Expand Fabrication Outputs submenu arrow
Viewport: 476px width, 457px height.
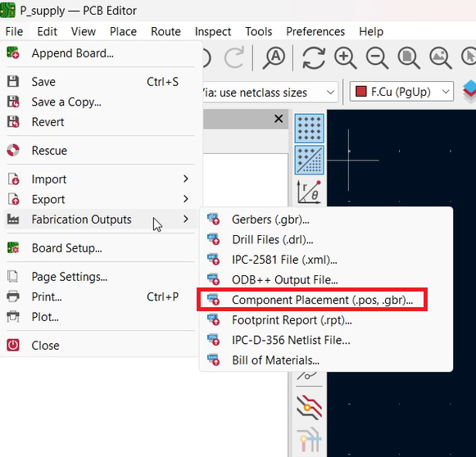click(x=186, y=219)
